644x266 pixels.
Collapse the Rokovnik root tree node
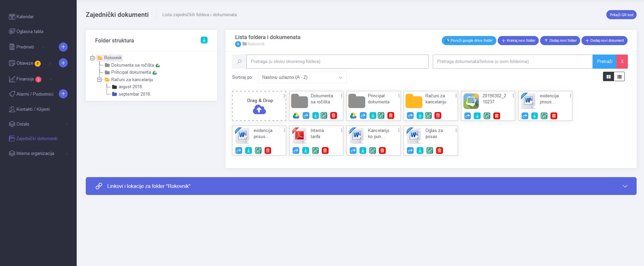pyautogui.click(x=92, y=58)
